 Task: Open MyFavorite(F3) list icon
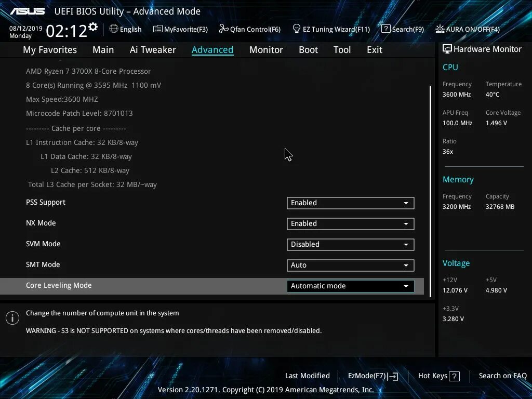coord(157,29)
